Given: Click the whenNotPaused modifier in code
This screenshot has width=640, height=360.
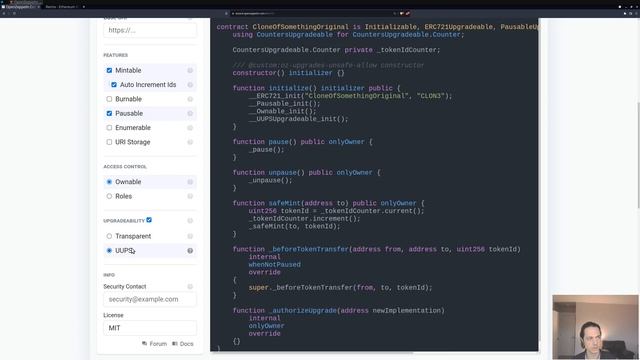Looking at the screenshot, I should [x=274, y=264].
